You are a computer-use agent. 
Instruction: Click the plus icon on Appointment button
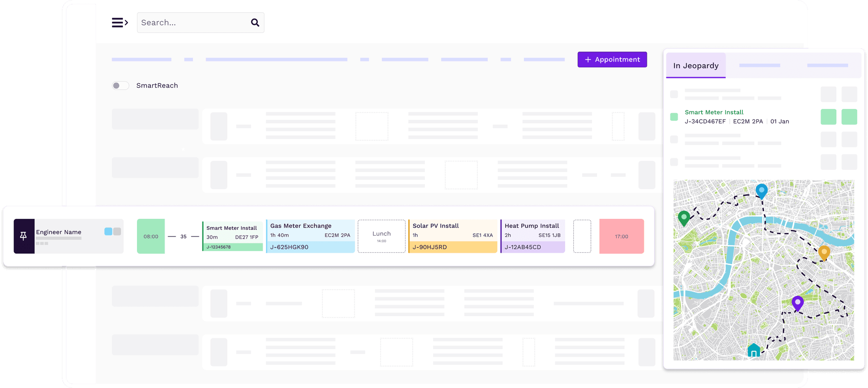[588, 60]
